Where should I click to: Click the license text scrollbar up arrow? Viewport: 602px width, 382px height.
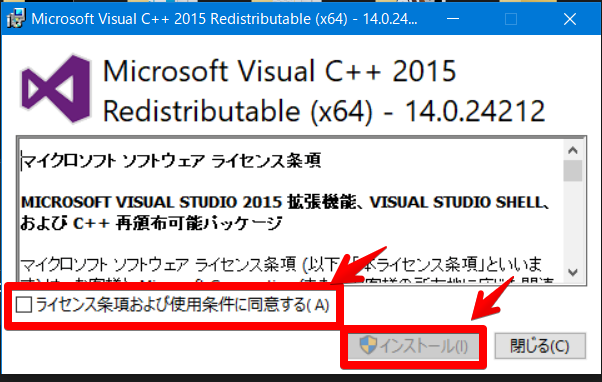tap(573, 150)
